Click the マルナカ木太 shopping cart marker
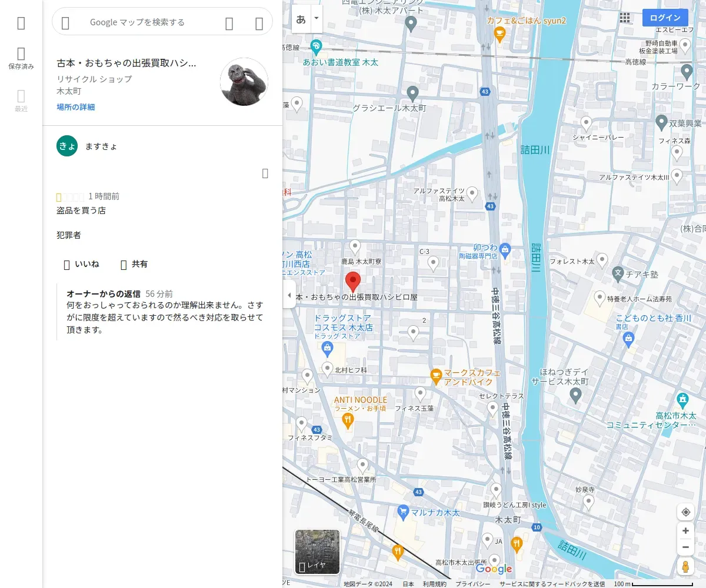706x588 pixels. 403,512
